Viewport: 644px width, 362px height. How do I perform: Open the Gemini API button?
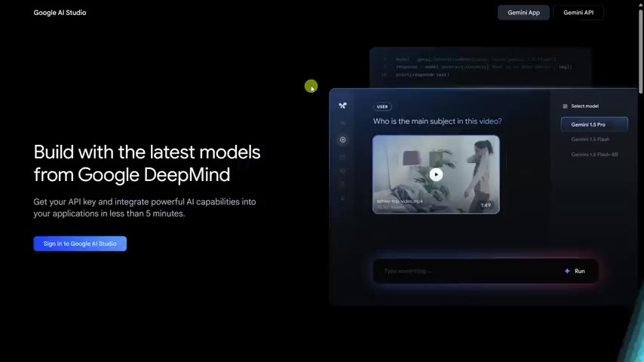click(578, 13)
